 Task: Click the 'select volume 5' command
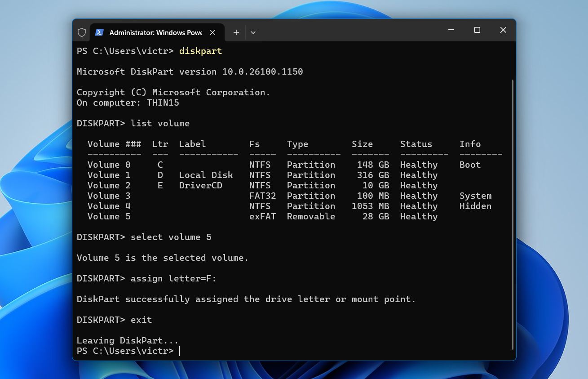[171, 237]
